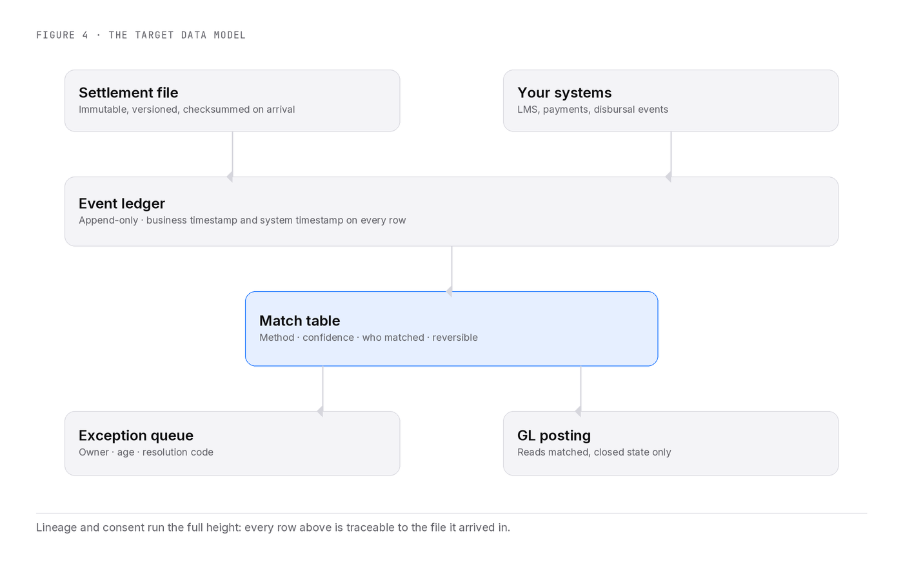
Task: Select the Your systems box
Action: tap(671, 101)
